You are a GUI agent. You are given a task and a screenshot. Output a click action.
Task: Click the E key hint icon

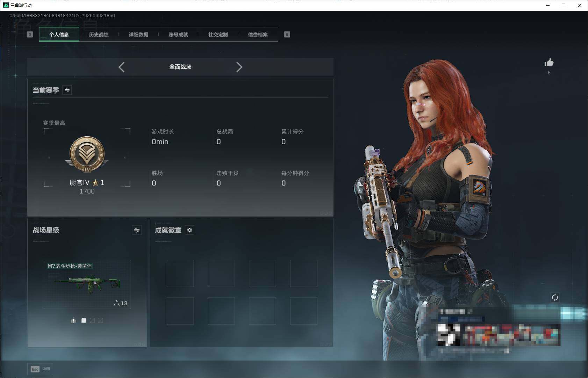point(287,35)
